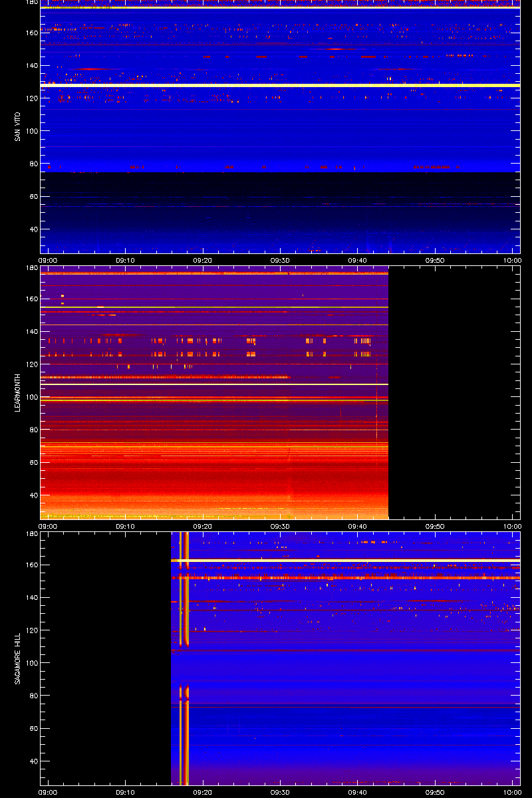Select the 160 frequency tick on San Vito
This screenshot has width=532, height=798.
(31, 33)
